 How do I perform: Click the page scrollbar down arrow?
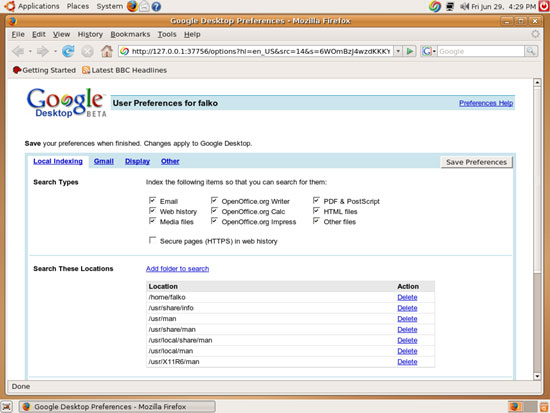537,376
